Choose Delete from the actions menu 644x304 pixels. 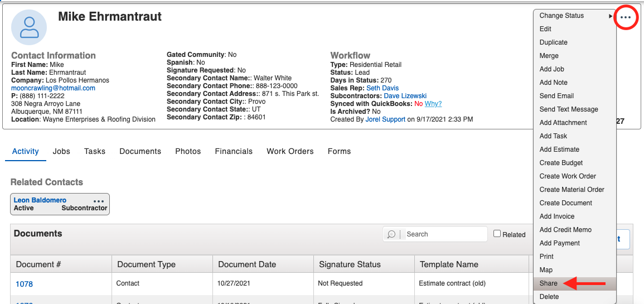coord(549,297)
